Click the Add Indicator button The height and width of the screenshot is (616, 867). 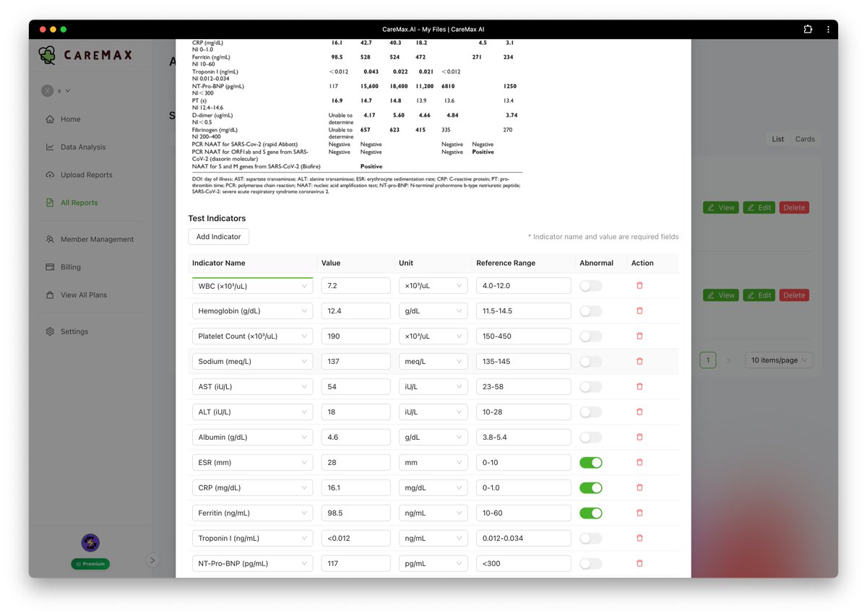point(219,237)
